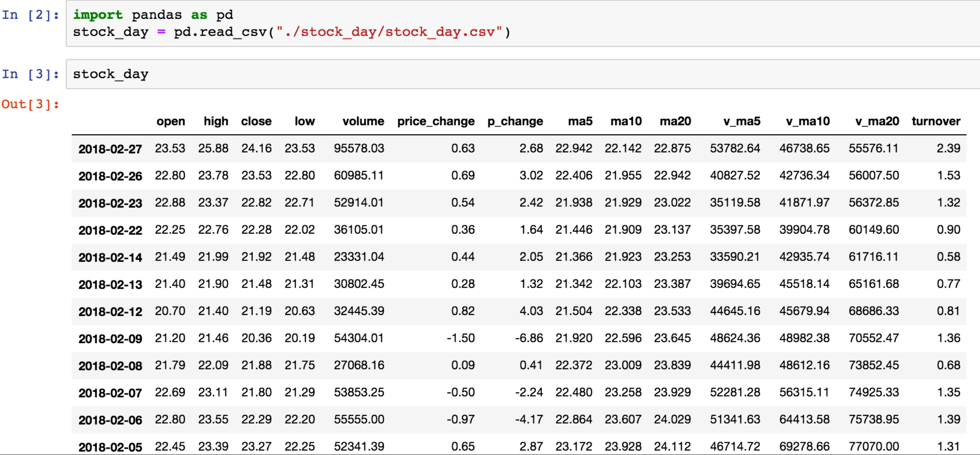Select the Out[3] prompt label
Viewport: 980px width, 455px height.
pos(31,104)
